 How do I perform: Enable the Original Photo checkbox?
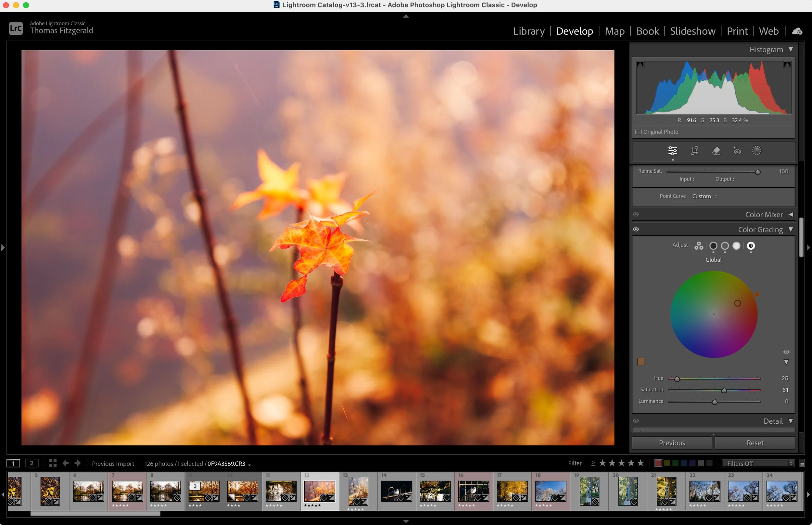639,132
